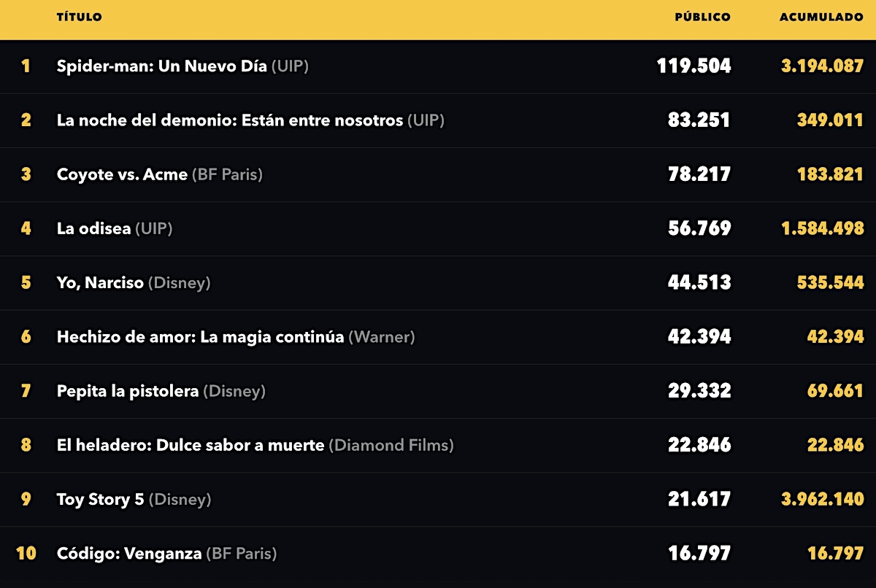876x588 pixels.
Task: Click the 3.962.140 acumulado figure
Action: point(823,500)
